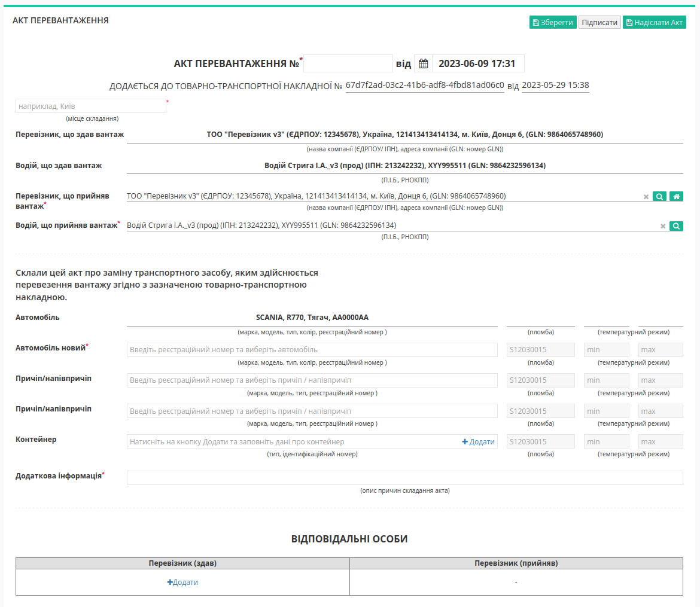700x607 pixels.
Task: Click the Зберегти save button
Action: [553, 22]
